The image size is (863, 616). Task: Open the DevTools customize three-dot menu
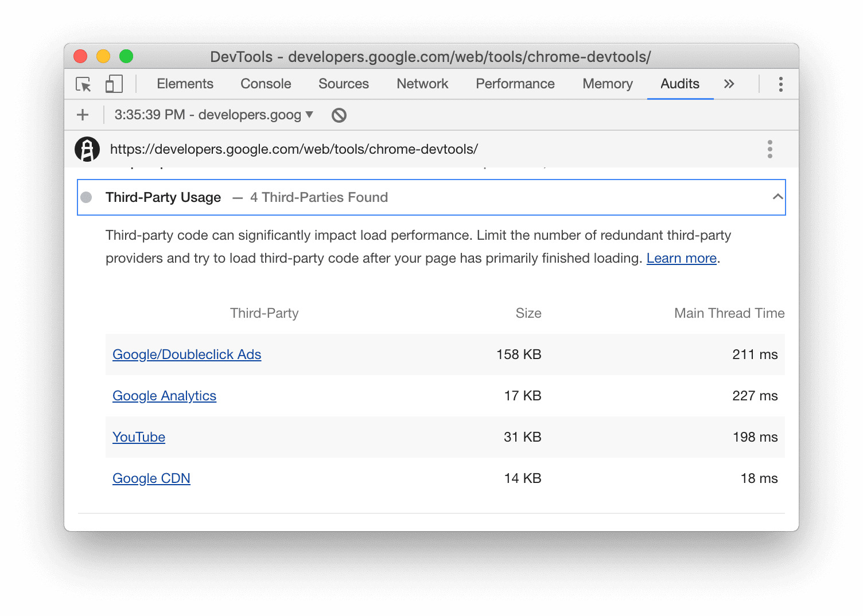(780, 84)
